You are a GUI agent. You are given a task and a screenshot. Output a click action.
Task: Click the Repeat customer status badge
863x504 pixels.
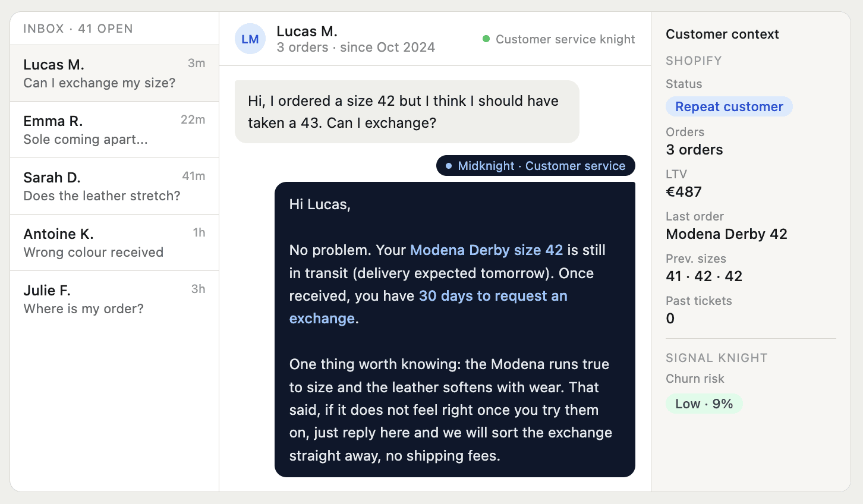729,106
